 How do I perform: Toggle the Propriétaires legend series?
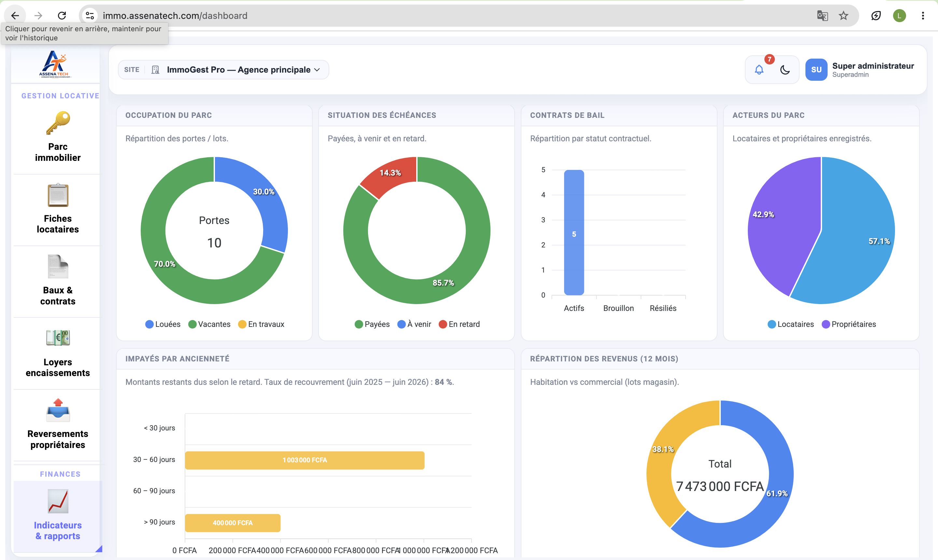coord(848,324)
